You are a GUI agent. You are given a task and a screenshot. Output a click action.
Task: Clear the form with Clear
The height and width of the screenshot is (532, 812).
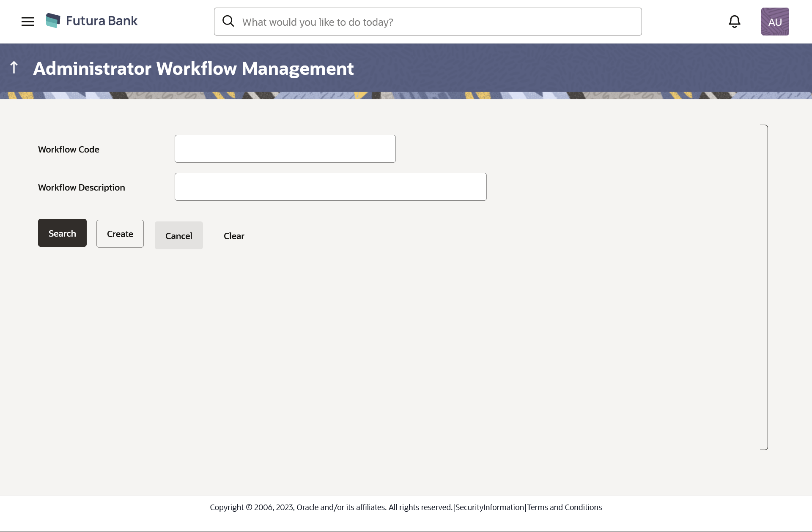pyautogui.click(x=234, y=236)
